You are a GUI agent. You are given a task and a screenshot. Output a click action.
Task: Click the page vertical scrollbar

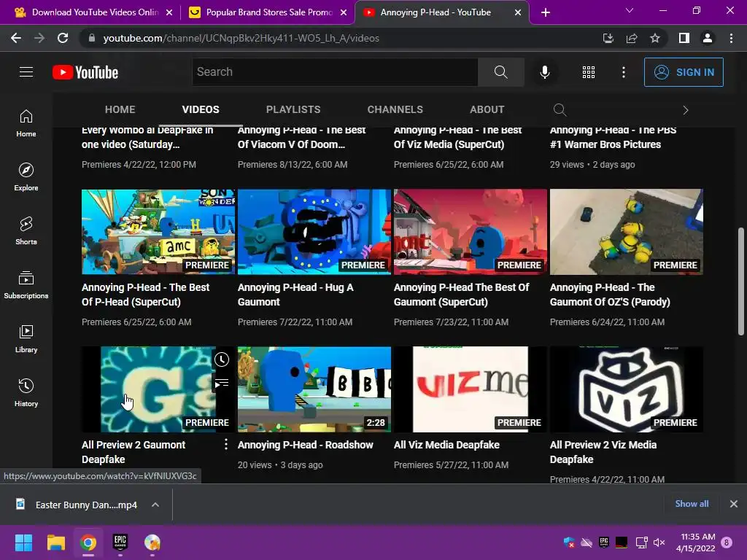741,282
